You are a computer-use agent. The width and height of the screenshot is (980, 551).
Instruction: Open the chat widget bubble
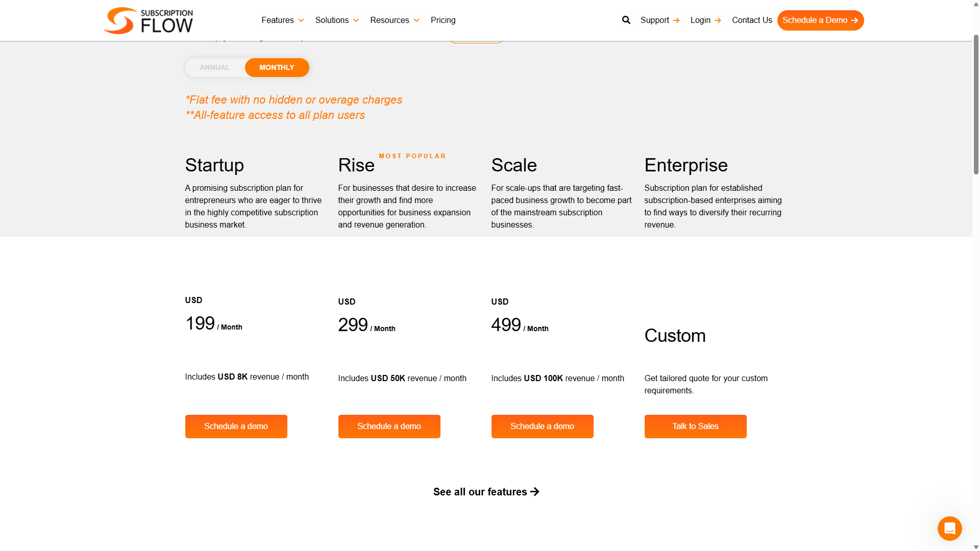pos(949,529)
